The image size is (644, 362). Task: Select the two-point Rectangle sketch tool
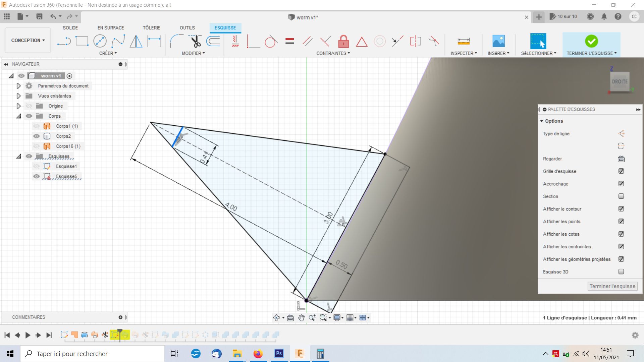82,41
